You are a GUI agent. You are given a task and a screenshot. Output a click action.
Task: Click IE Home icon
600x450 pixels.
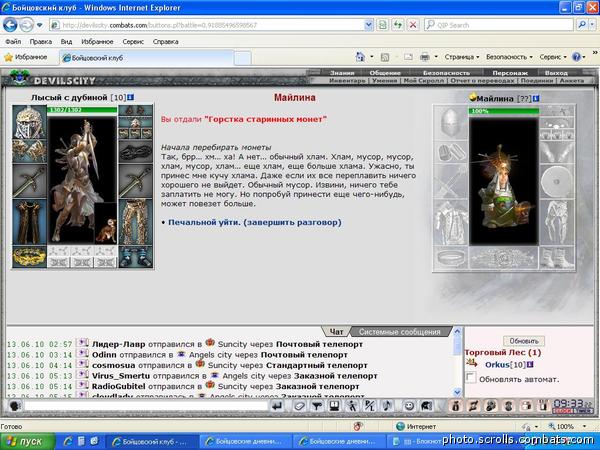tap(360, 57)
